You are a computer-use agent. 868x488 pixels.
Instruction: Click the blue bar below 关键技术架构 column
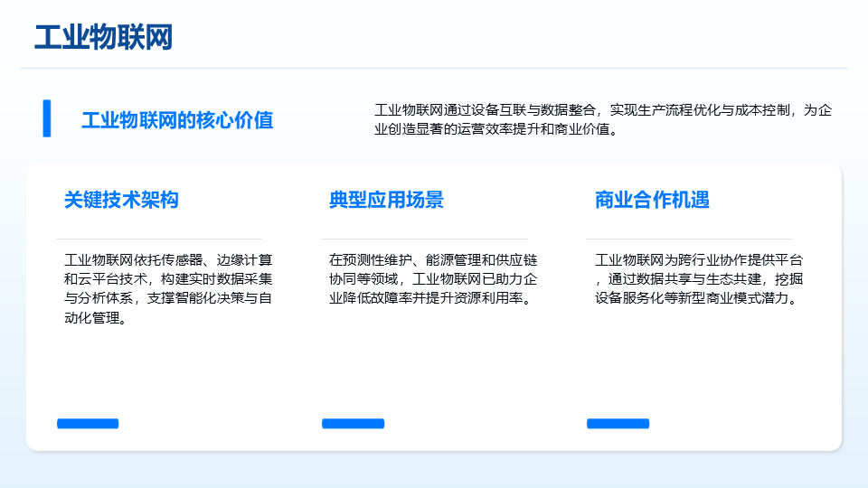(x=88, y=423)
